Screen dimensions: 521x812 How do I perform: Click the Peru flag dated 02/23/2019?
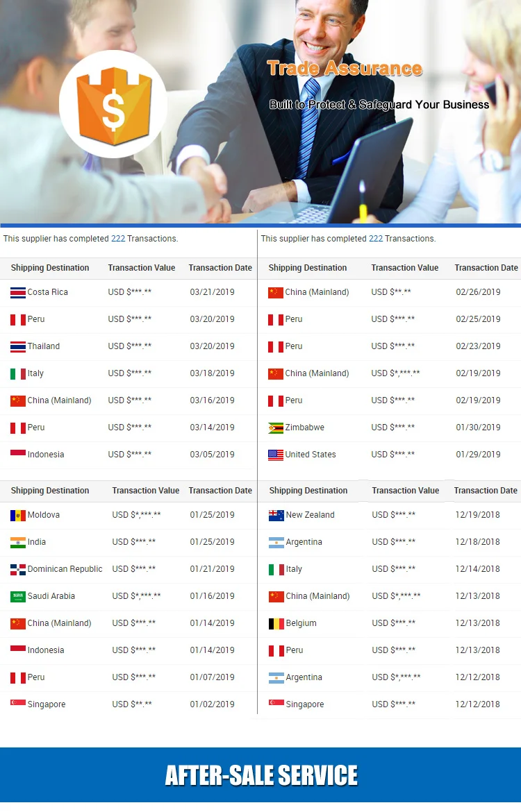point(276,346)
